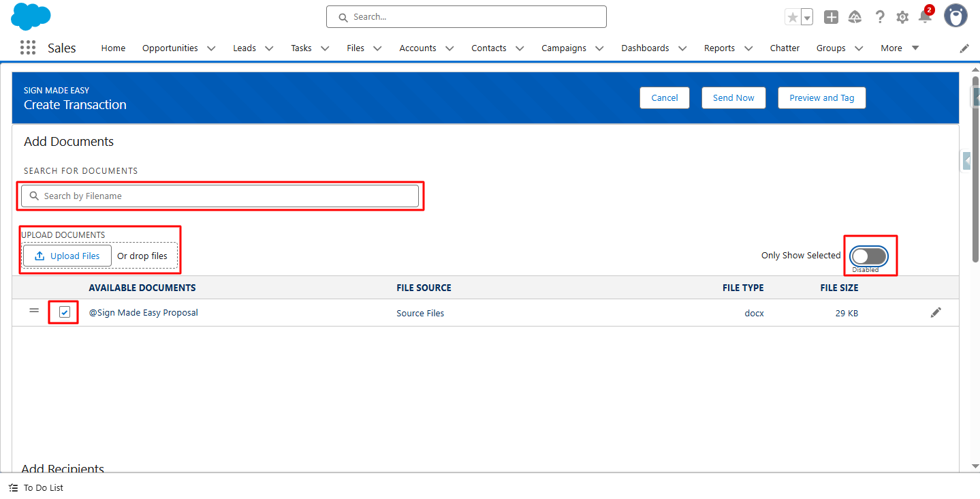Screen dimensions: 980x499
Task: Expand the Opportunities tab dropdown chevron
Action: pyautogui.click(x=211, y=48)
